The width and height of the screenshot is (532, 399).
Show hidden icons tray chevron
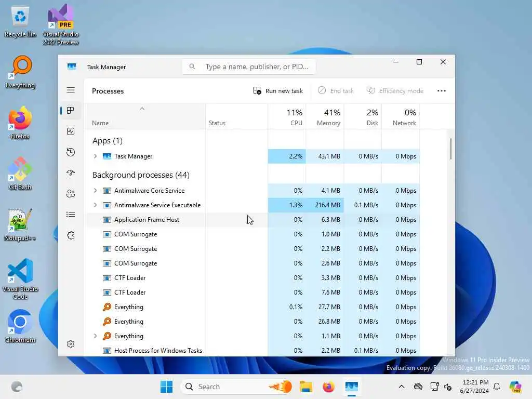(x=402, y=387)
